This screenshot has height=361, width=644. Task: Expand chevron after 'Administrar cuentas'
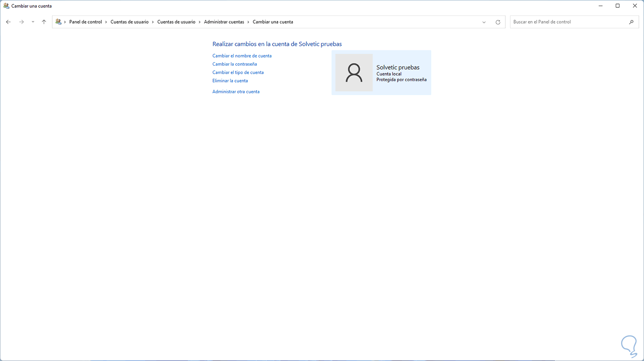[248, 22]
